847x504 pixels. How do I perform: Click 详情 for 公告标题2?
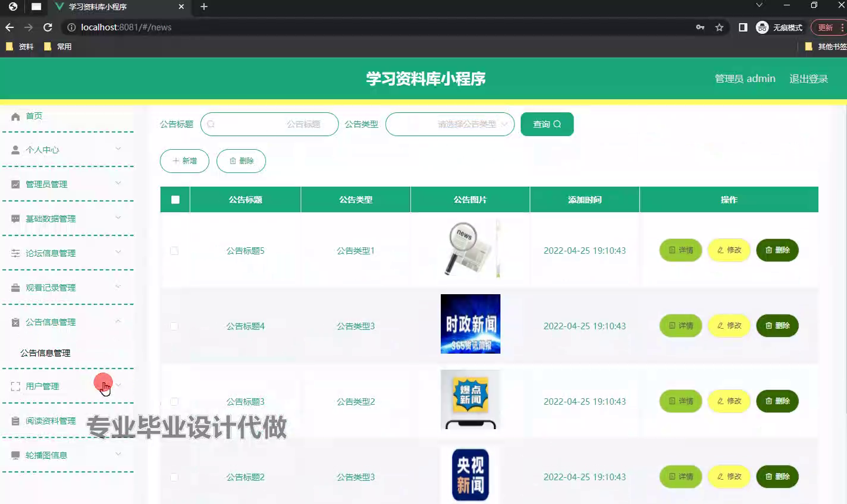point(681,477)
